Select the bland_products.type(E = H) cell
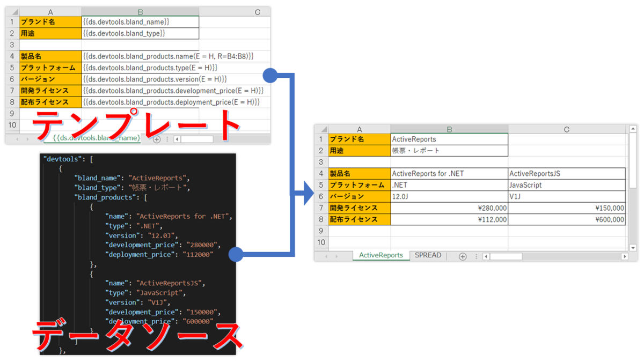 click(141, 68)
